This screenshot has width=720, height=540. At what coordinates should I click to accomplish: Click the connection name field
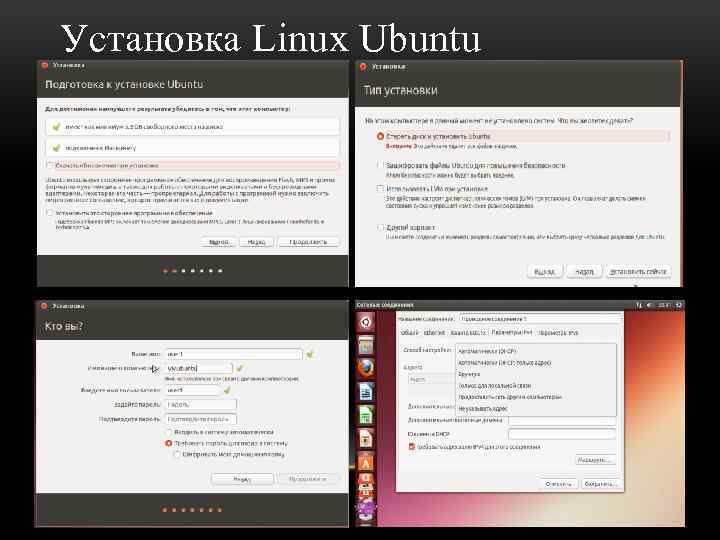coord(540,319)
